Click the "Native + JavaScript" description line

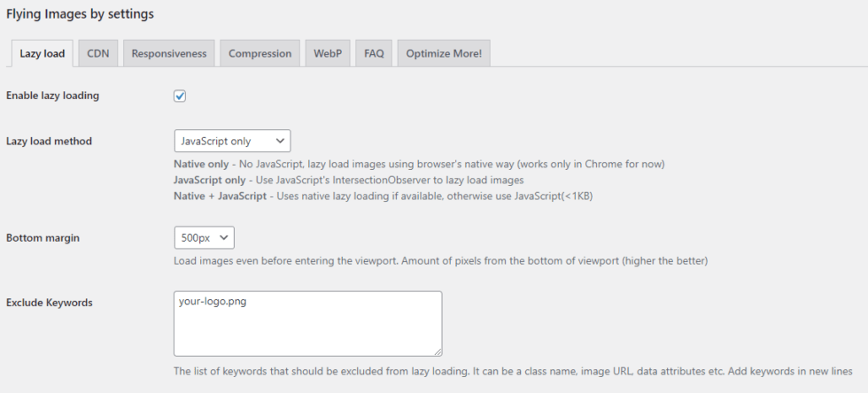click(x=383, y=196)
